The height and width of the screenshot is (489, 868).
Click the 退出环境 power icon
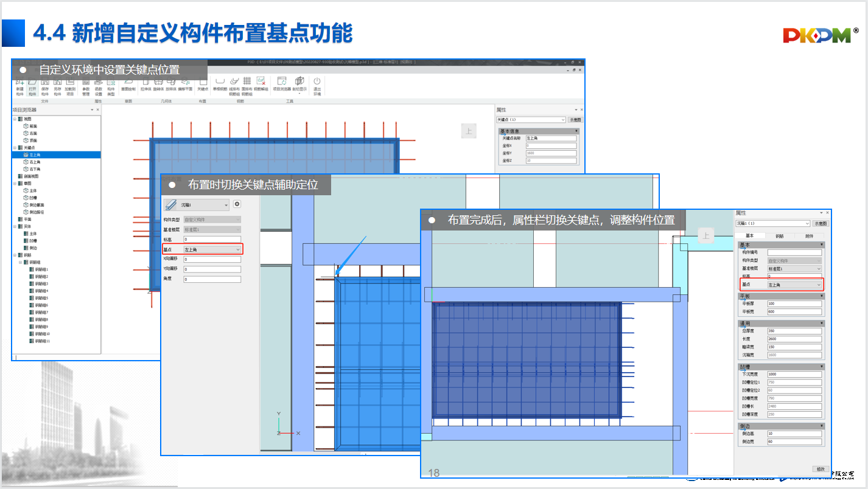[317, 85]
